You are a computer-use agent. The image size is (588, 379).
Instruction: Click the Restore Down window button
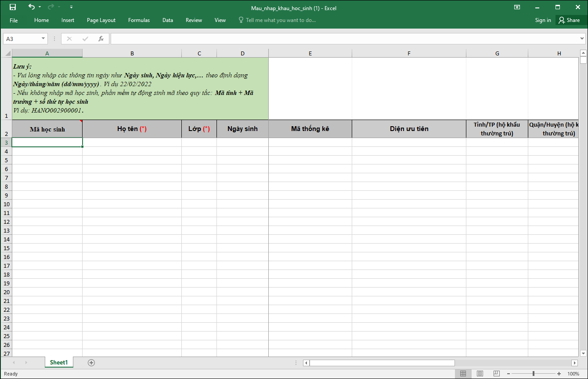[x=558, y=7]
